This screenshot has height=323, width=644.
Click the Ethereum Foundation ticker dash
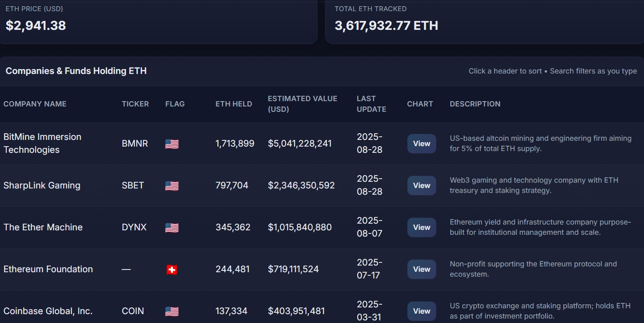pyautogui.click(x=126, y=269)
